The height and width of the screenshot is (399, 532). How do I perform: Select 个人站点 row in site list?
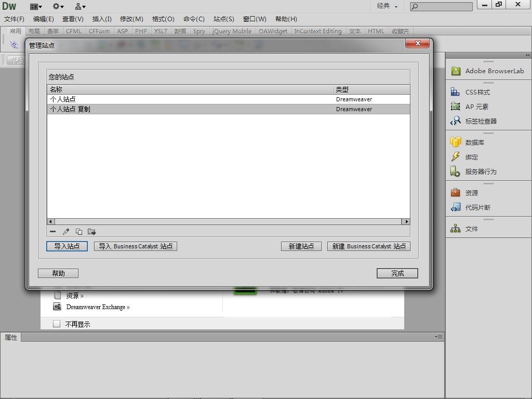[x=229, y=99]
